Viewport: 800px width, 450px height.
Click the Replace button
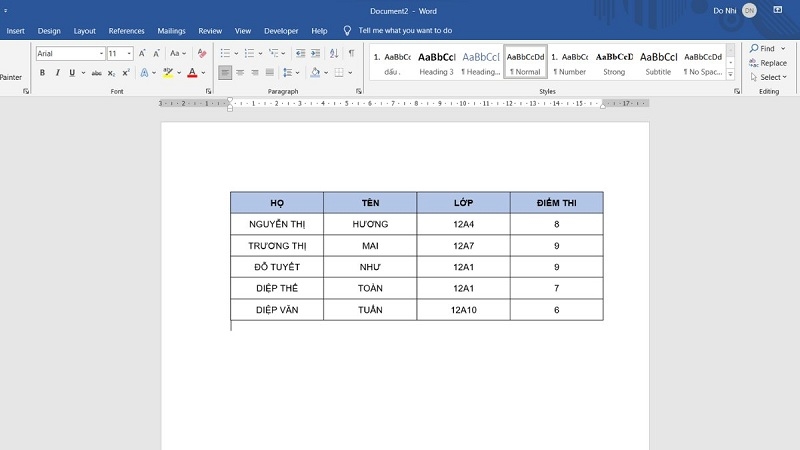coord(767,63)
